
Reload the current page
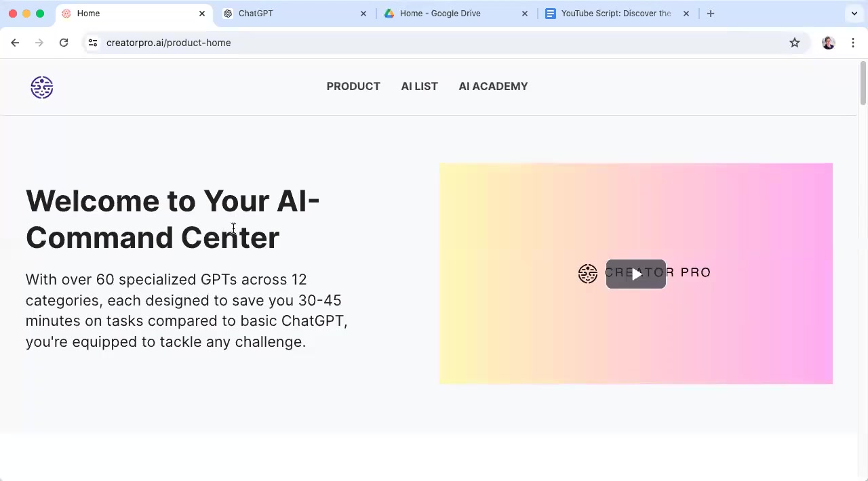point(64,43)
